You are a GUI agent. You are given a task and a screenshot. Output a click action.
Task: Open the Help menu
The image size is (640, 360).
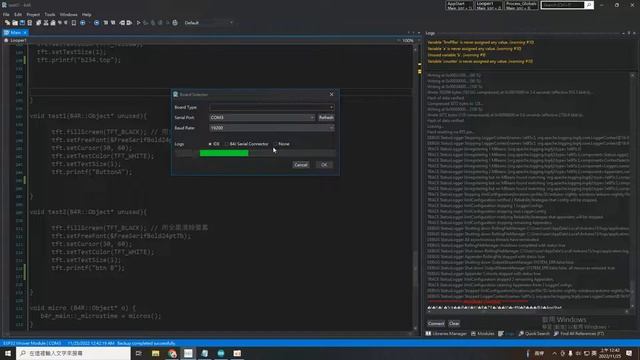pos(87,14)
